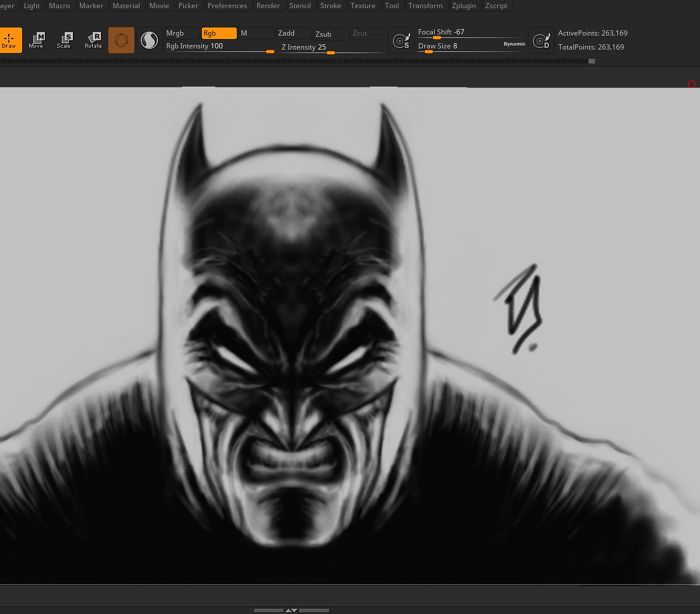
Task: Open the Stencil menu
Action: 300,6
